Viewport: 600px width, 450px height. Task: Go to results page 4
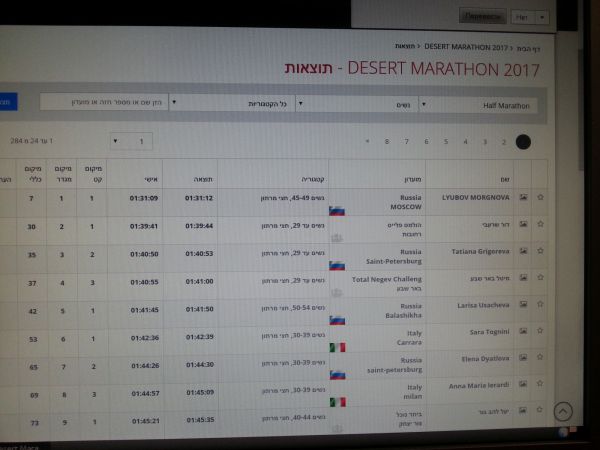click(465, 142)
